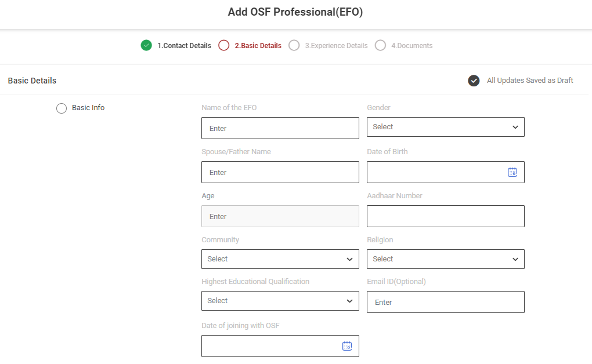Click the Email ID optional field

(445, 302)
